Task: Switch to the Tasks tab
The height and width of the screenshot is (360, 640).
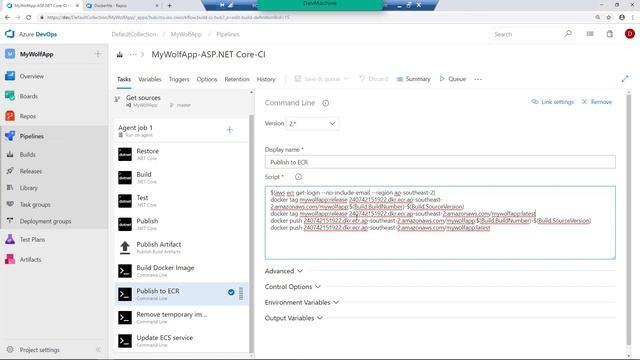Action: 124,79
